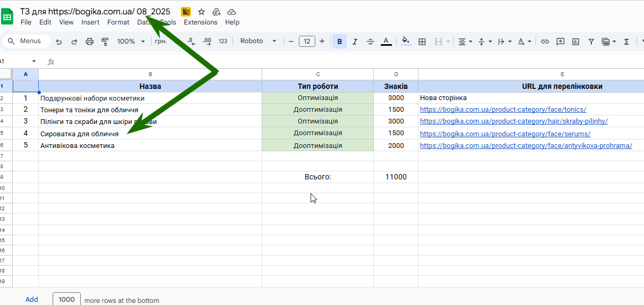Screen dimensions: 644x305
Task: Click the yellow extension icon beside the title
Action: (186, 12)
